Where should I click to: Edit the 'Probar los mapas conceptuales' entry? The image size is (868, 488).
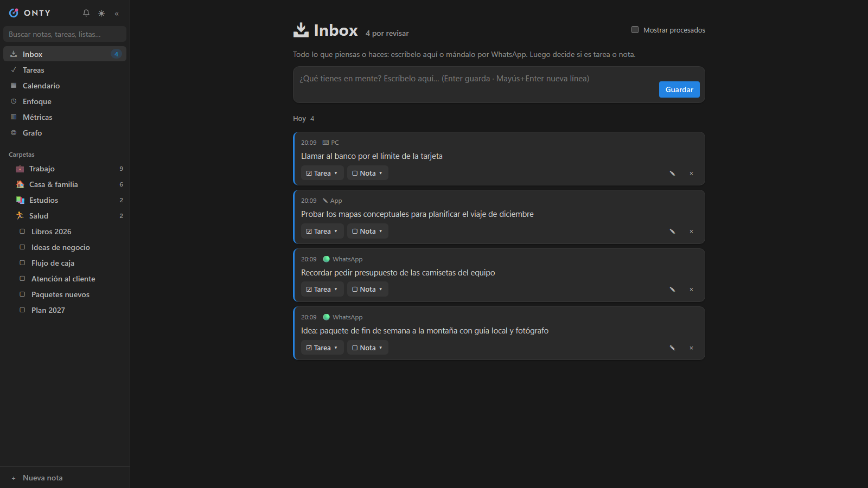[x=672, y=232]
